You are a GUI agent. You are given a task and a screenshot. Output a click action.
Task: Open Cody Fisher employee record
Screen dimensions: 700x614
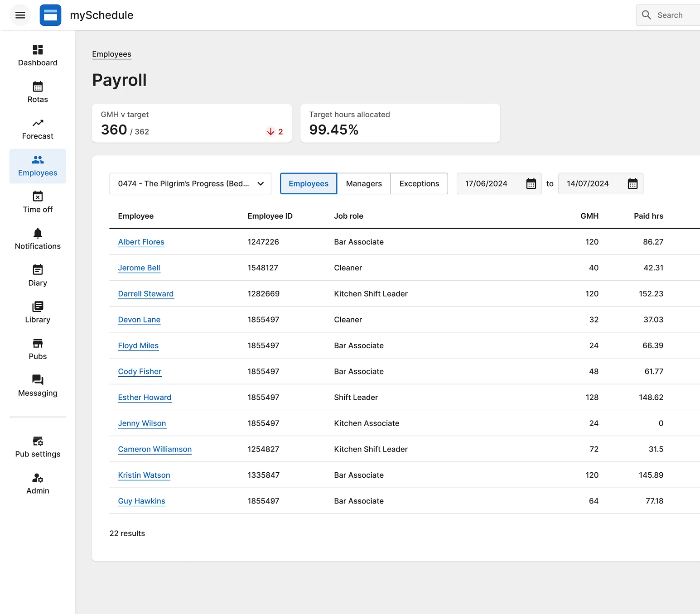140,371
